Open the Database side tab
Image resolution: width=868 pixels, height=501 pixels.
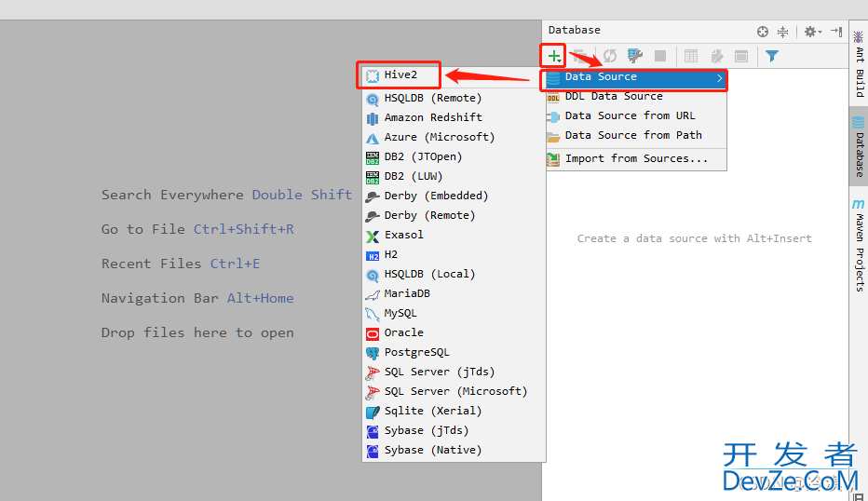point(859,147)
